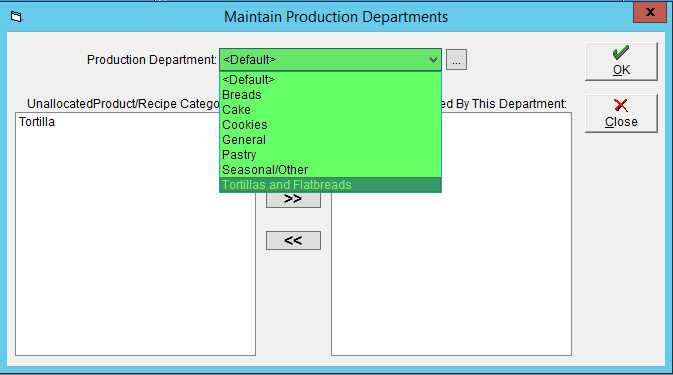Move category back with << button
This screenshot has width=673, height=375.
[293, 240]
